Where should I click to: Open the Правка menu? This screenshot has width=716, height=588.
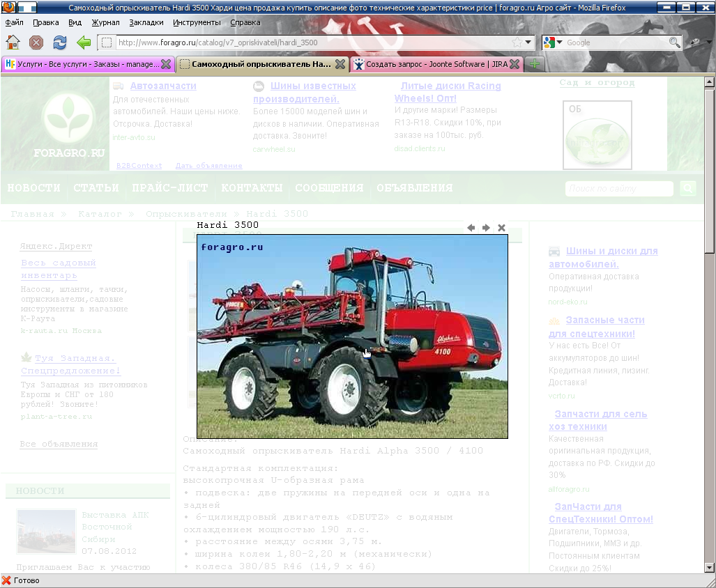pyautogui.click(x=45, y=22)
